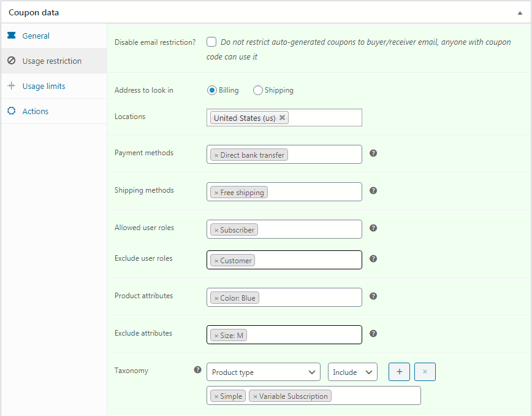532x416 pixels.
Task: Click the Taxonomy label
Action: 131,371
